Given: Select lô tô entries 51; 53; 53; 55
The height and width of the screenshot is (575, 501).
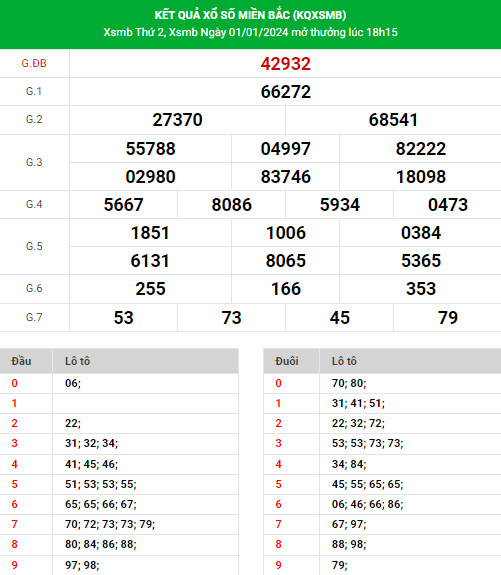Looking at the screenshot, I should pyautogui.click(x=101, y=484).
